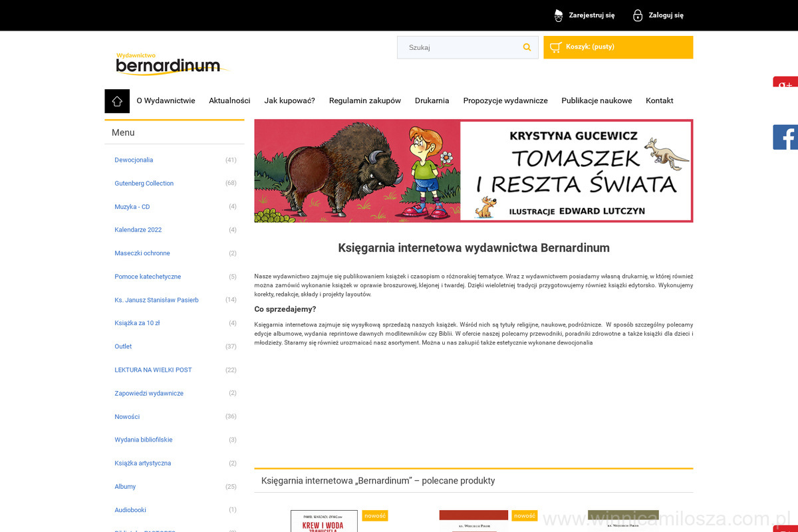Click the register user icon
Image resolution: width=798 pixels, height=532 pixels.
pos(559,15)
